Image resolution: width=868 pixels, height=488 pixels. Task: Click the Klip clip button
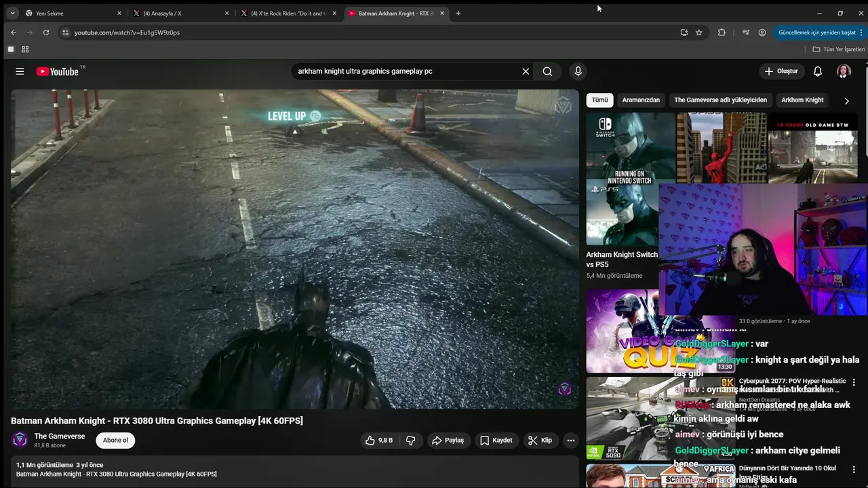click(540, 441)
